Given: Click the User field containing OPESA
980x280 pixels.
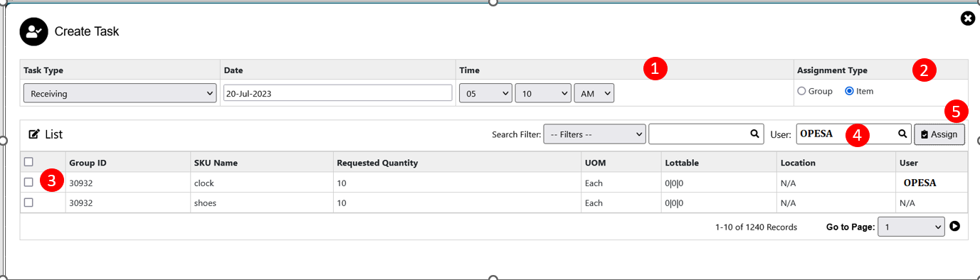Looking at the screenshot, I should pos(853,134).
